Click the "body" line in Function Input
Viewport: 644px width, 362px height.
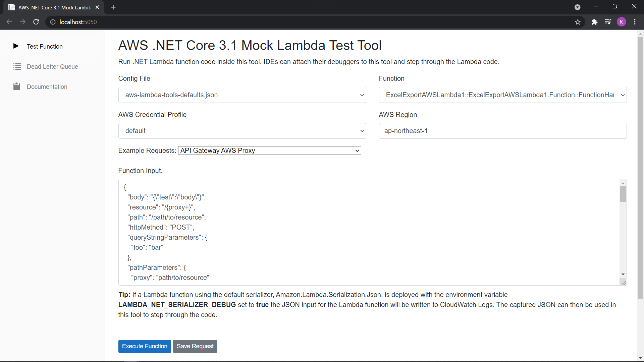(166, 197)
